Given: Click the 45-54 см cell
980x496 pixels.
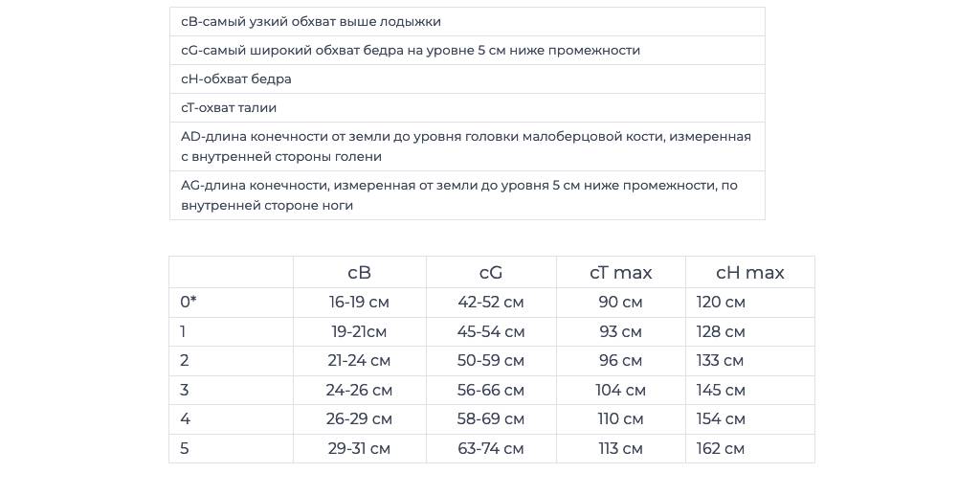Looking at the screenshot, I should tap(491, 331).
